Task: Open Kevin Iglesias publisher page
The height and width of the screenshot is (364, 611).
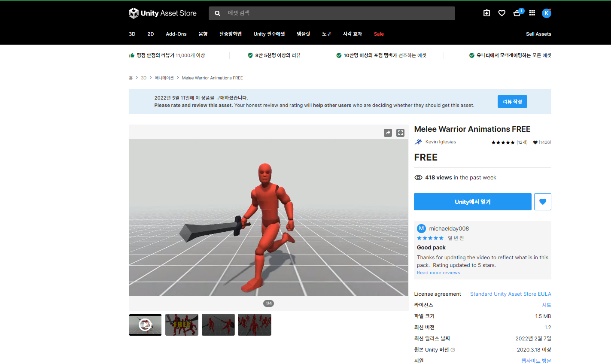Action: (x=441, y=142)
